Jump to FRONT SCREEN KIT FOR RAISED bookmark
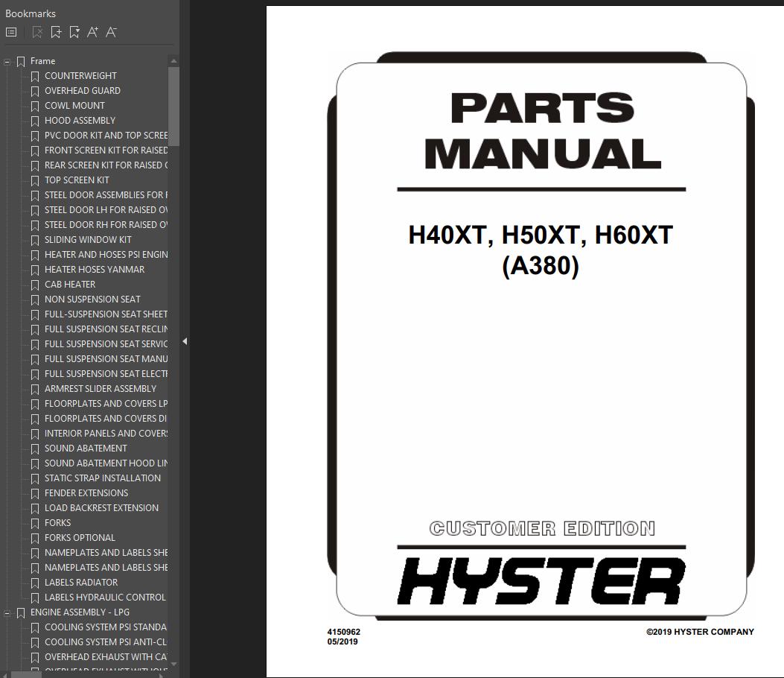Viewport: 784px width, 678px height. click(106, 150)
